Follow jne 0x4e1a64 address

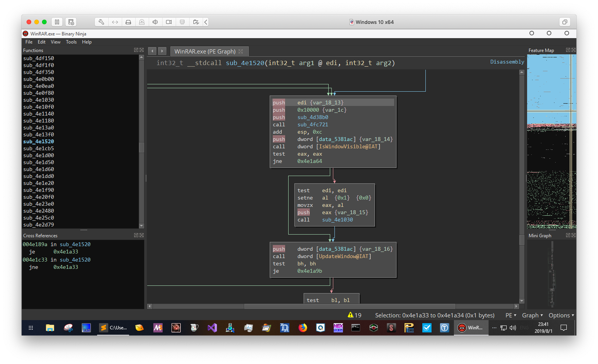tap(310, 161)
